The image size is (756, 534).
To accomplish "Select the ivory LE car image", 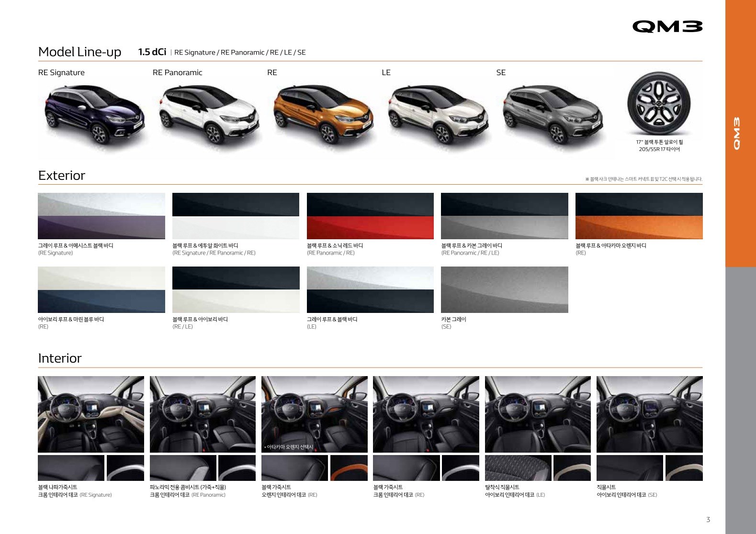I will coord(438,115).
